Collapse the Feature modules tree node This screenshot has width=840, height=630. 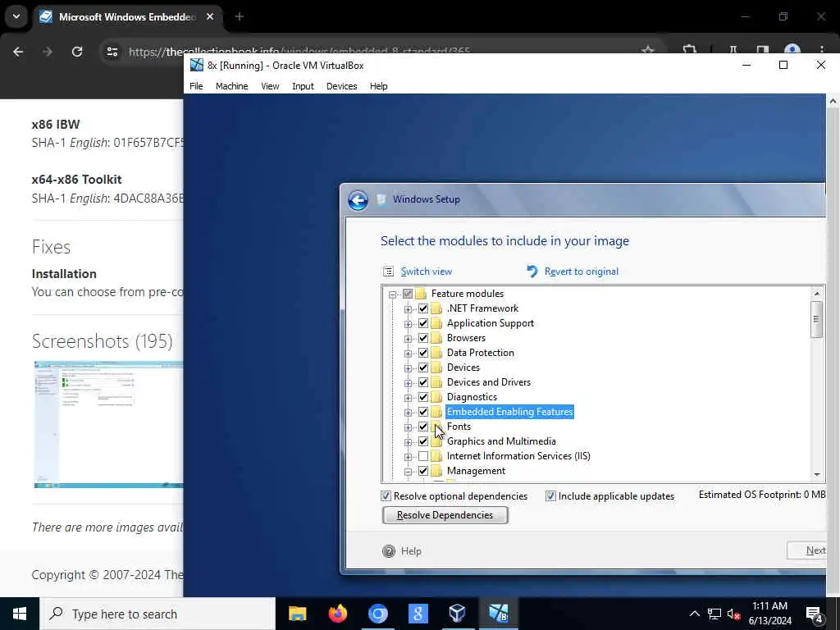point(392,294)
